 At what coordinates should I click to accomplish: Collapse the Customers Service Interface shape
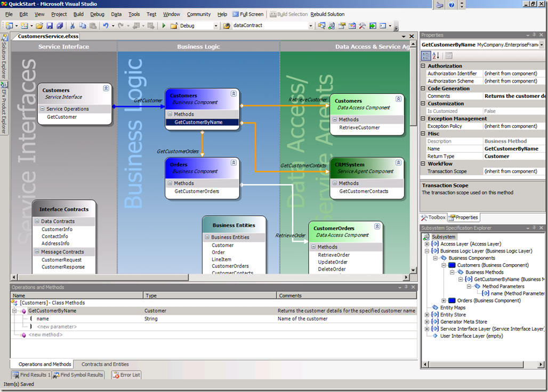pyautogui.click(x=106, y=88)
